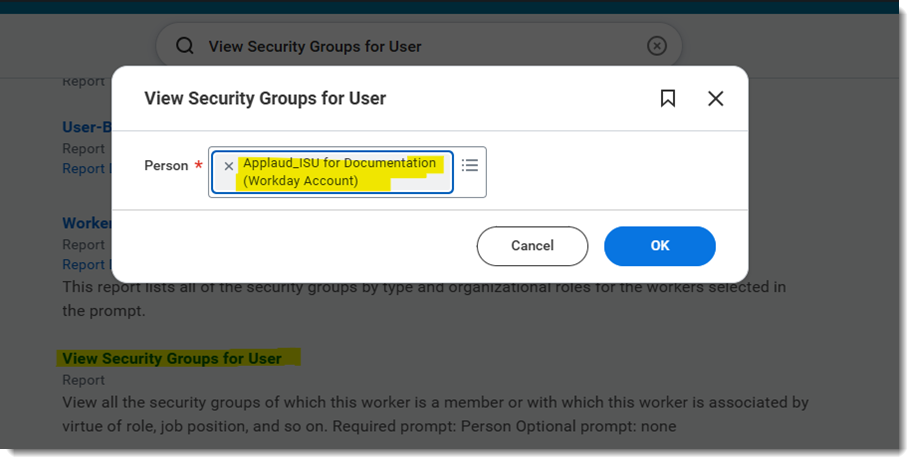Select the Applaud_ISU for Documentation chip
The image size is (914, 464).
click(332, 172)
